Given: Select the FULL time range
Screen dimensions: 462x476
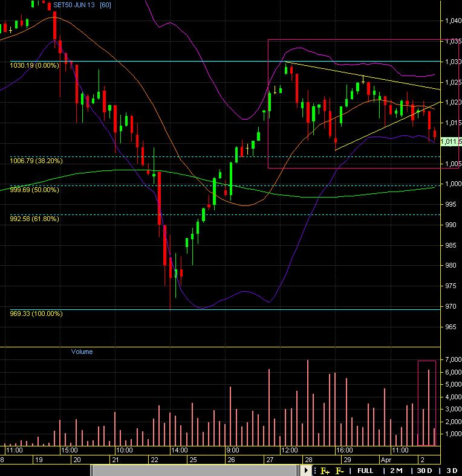Looking at the screenshot, I should click(x=365, y=471).
